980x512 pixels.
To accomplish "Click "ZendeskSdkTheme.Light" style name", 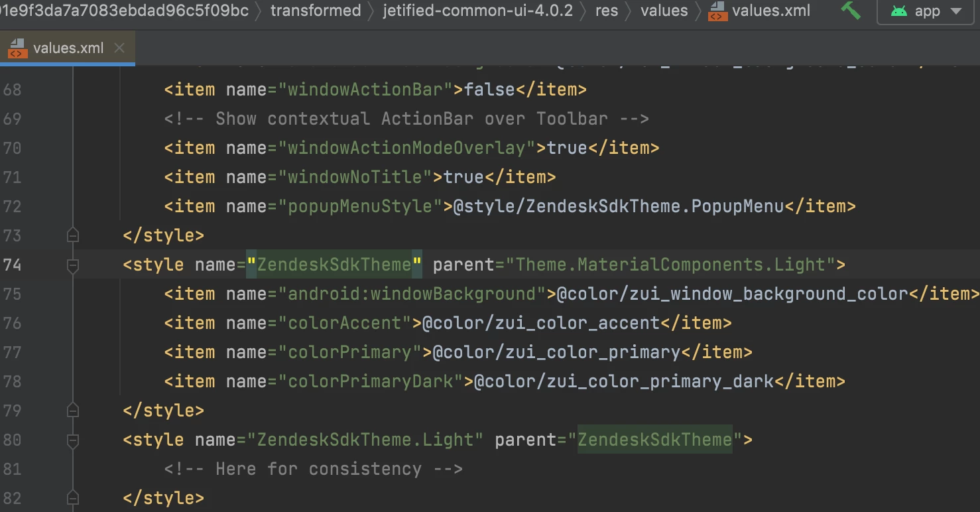I will pyautogui.click(x=365, y=440).
